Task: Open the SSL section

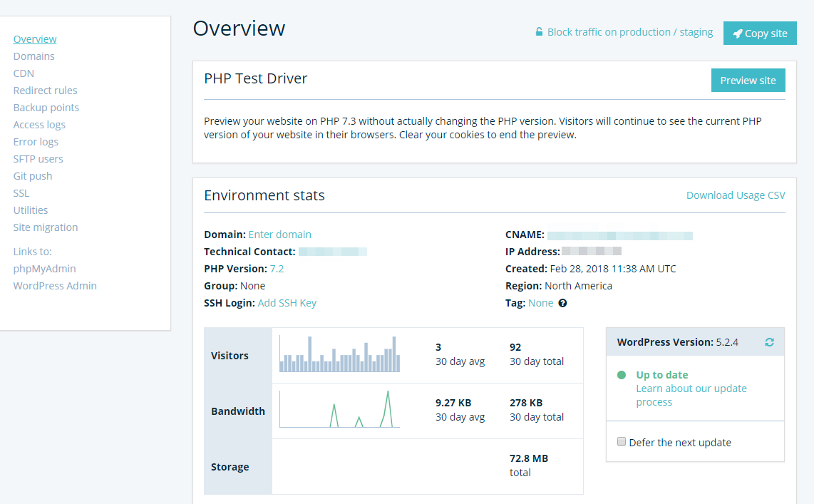Action: [21, 193]
